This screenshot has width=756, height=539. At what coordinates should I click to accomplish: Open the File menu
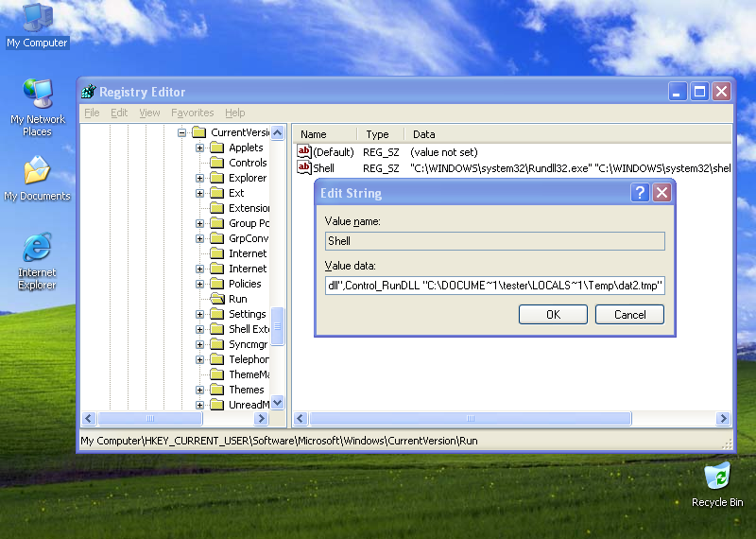(92, 113)
